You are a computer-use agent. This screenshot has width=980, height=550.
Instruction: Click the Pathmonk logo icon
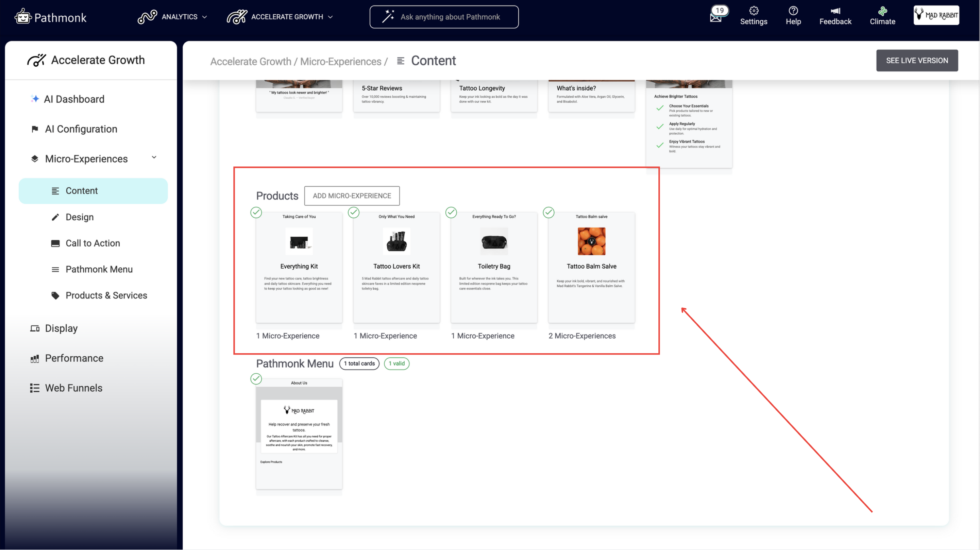click(23, 17)
